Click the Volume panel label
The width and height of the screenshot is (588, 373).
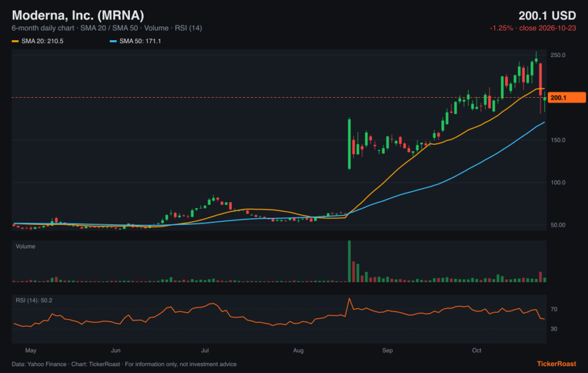[25, 247]
